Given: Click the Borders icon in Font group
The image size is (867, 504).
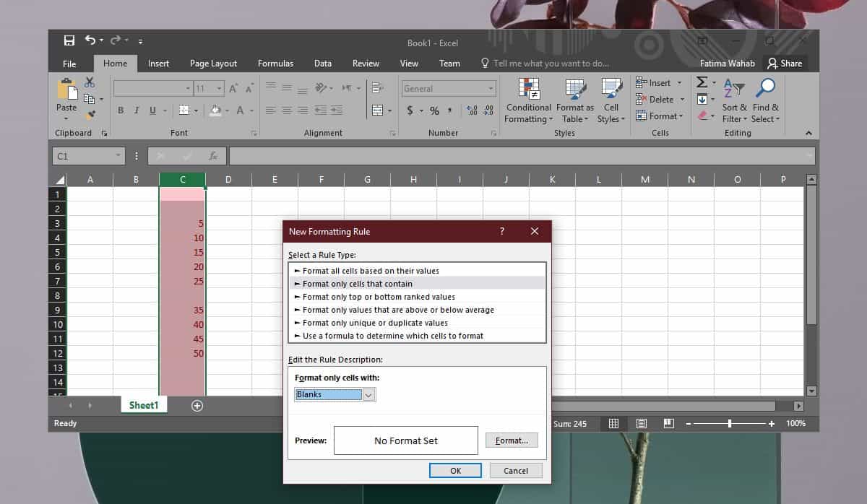Looking at the screenshot, I should point(184,110).
